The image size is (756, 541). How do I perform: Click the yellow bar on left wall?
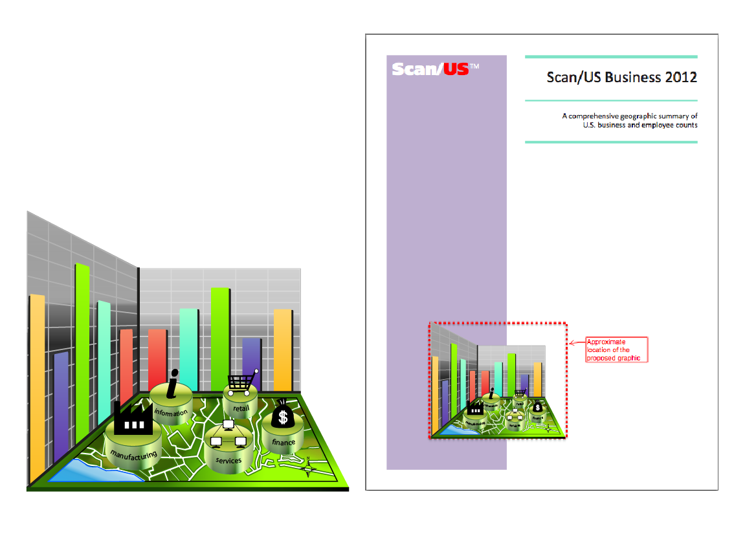37,388
